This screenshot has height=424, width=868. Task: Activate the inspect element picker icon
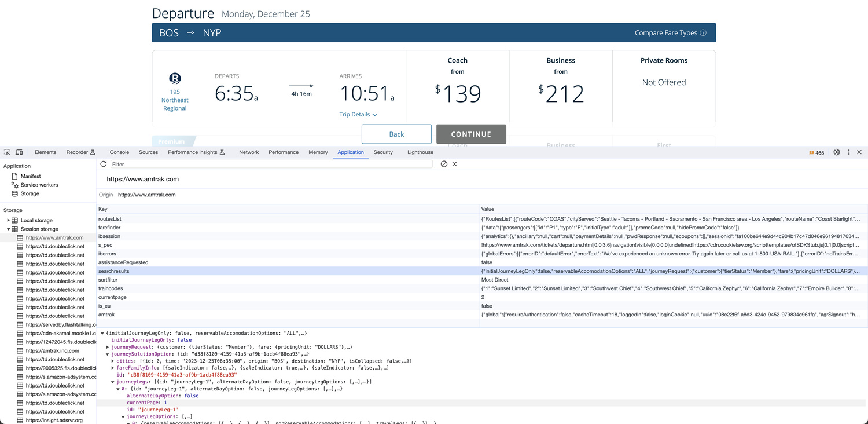point(8,152)
